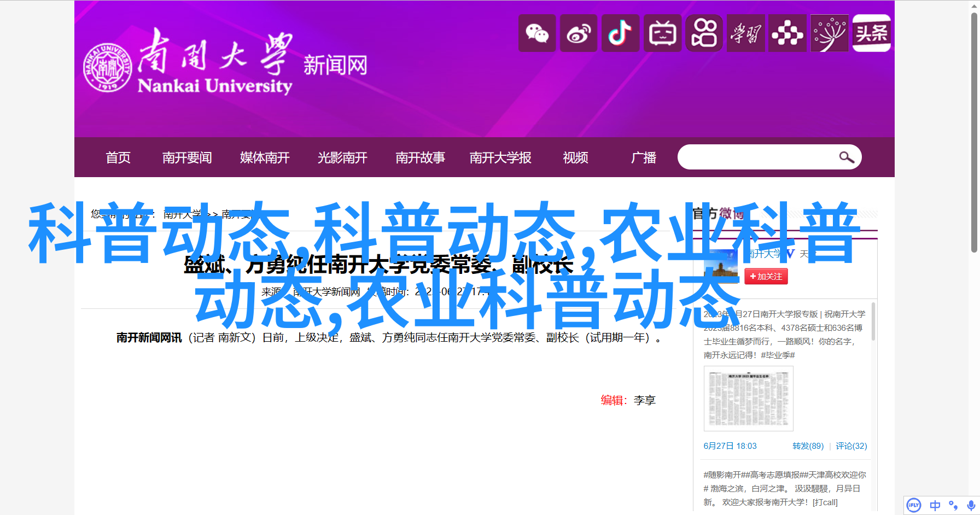Click the red 加关注 follow button
Screen dimensions: 980x515
click(766, 277)
